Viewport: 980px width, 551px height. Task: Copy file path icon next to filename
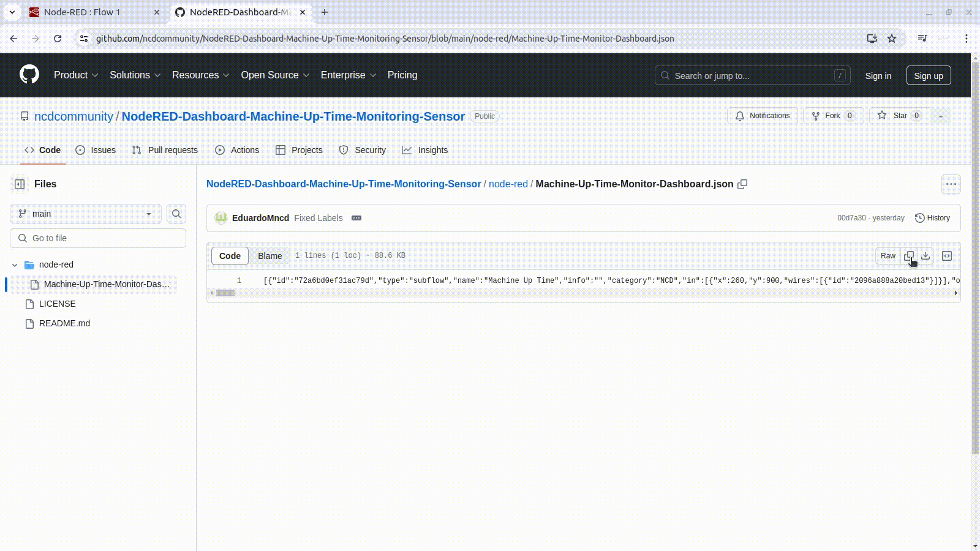coord(742,184)
